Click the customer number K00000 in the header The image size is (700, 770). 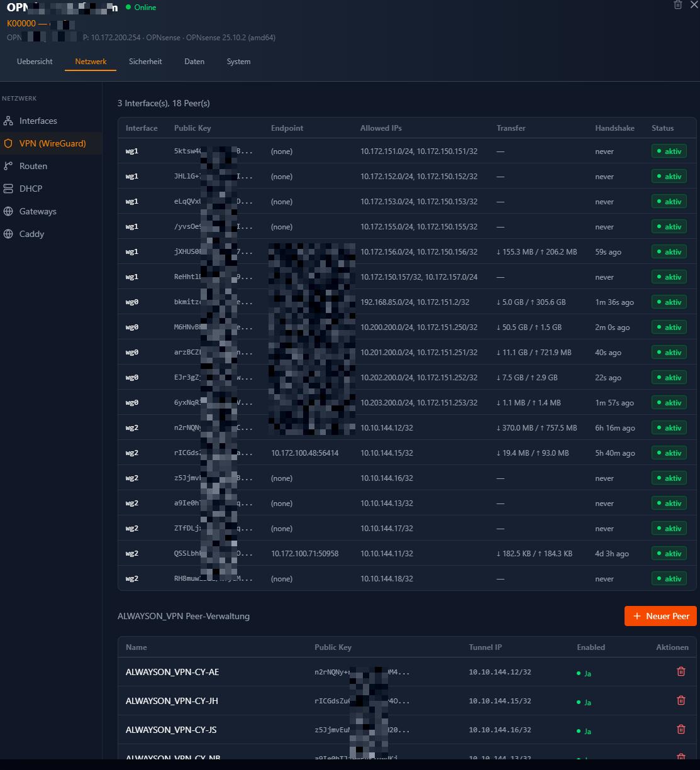click(21, 24)
